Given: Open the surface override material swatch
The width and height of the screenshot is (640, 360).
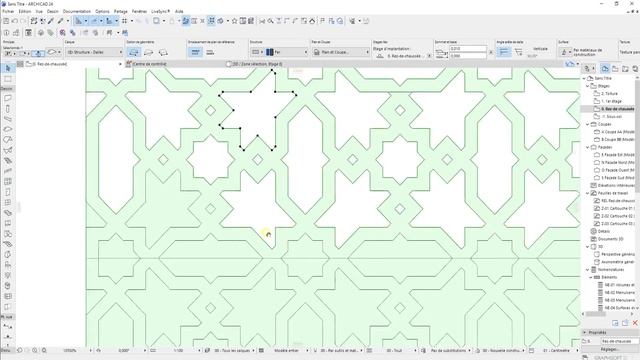Looking at the screenshot, I should 565,52.
